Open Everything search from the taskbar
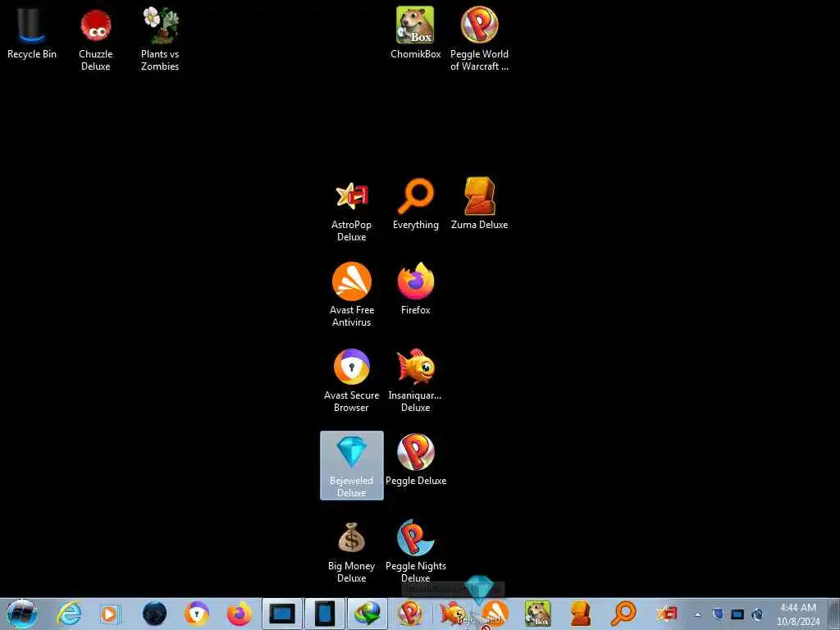Image resolution: width=840 pixels, height=630 pixels. (x=623, y=614)
